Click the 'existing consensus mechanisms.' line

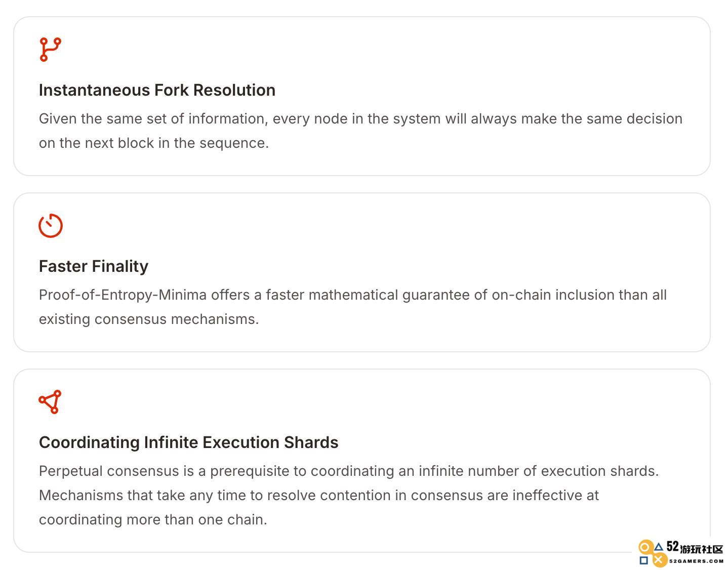pos(149,319)
